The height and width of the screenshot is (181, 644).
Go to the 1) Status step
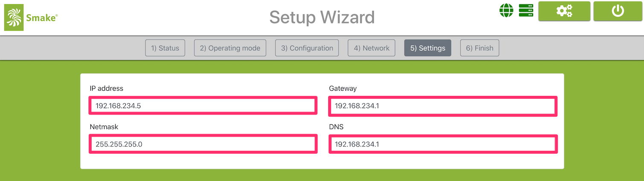[165, 48]
